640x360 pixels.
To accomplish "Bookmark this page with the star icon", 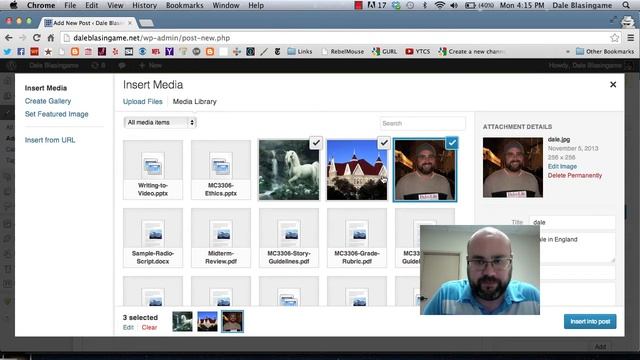I will [615, 38].
